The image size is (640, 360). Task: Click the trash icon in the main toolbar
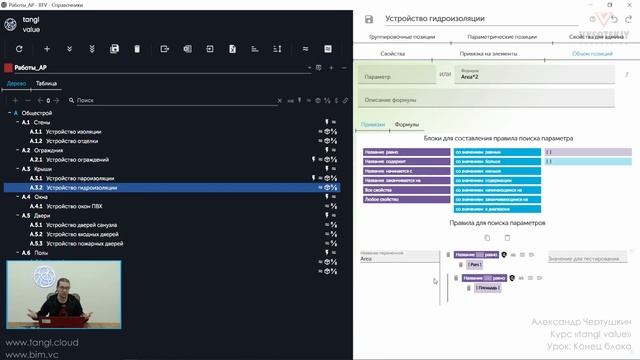click(x=137, y=49)
